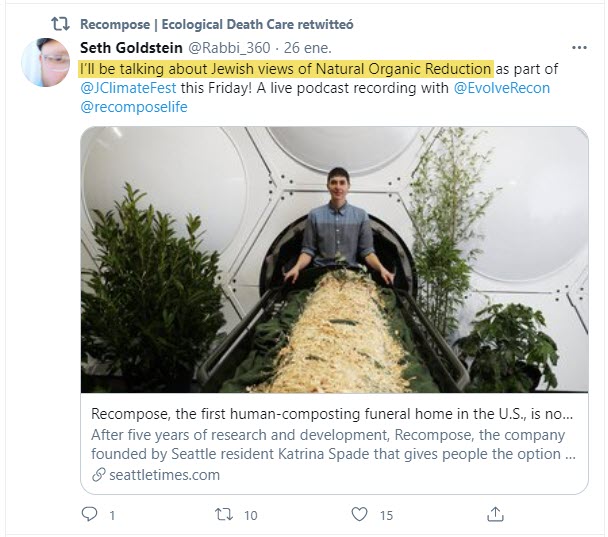Open the Recompose article headline in the card
Image resolution: width=608 pixels, height=537 pixels.
pos(333,415)
